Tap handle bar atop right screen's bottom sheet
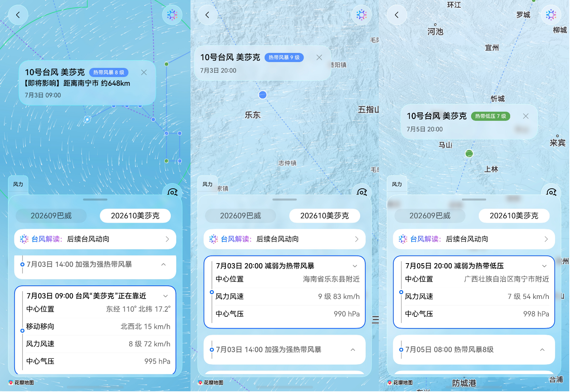The width and height of the screenshot is (570, 392). [x=474, y=200]
